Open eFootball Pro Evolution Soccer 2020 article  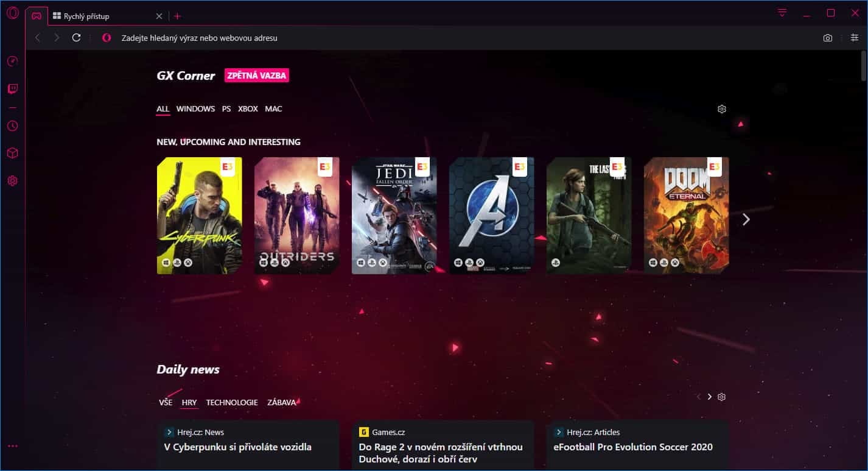(x=633, y=447)
